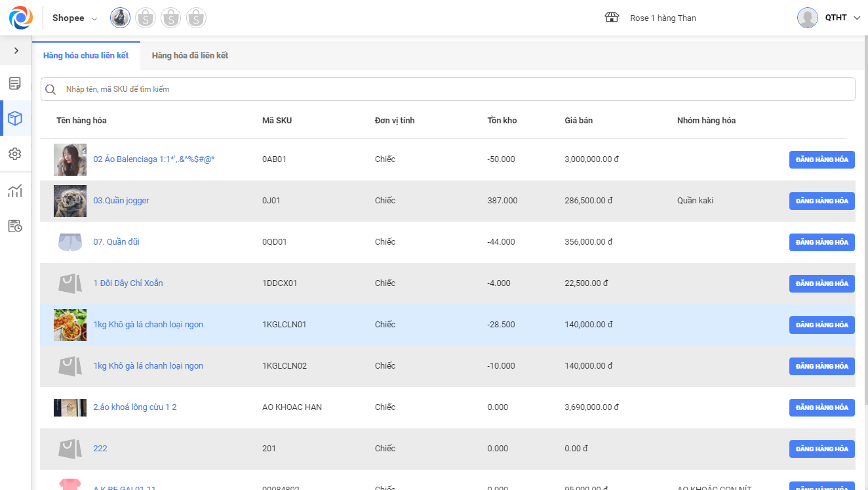This screenshot has width=868, height=490.
Task: Click the store icon beside Rose 1
Action: click(x=612, y=18)
